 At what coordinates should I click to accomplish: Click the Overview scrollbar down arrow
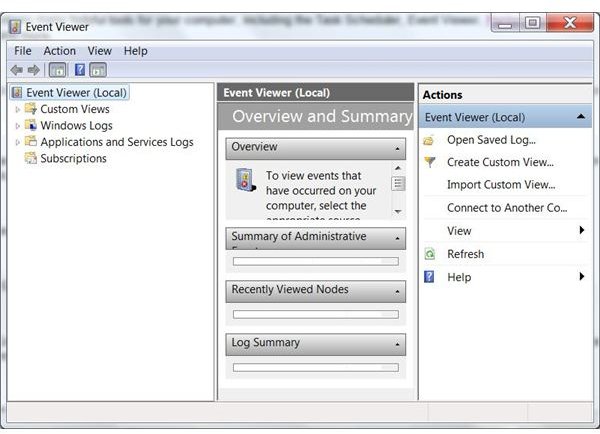click(x=398, y=211)
